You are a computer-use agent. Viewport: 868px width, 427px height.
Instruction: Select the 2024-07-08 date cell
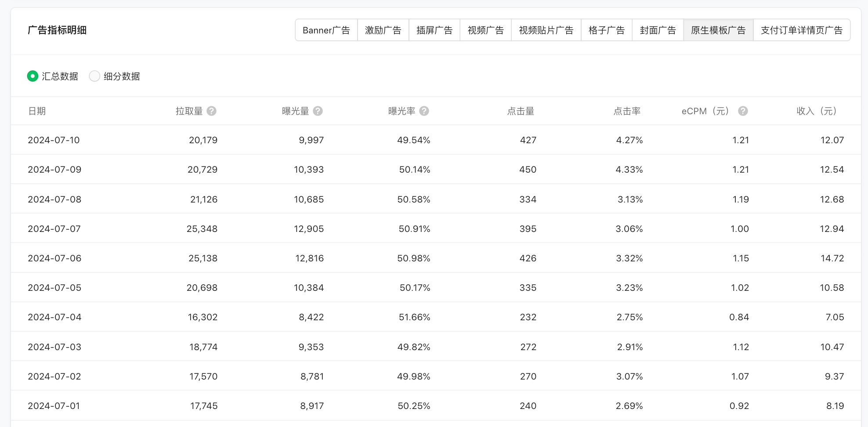[54, 199]
